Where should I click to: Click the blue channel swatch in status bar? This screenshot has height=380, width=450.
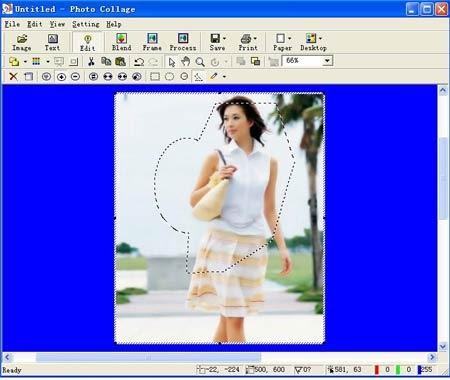click(419, 370)
